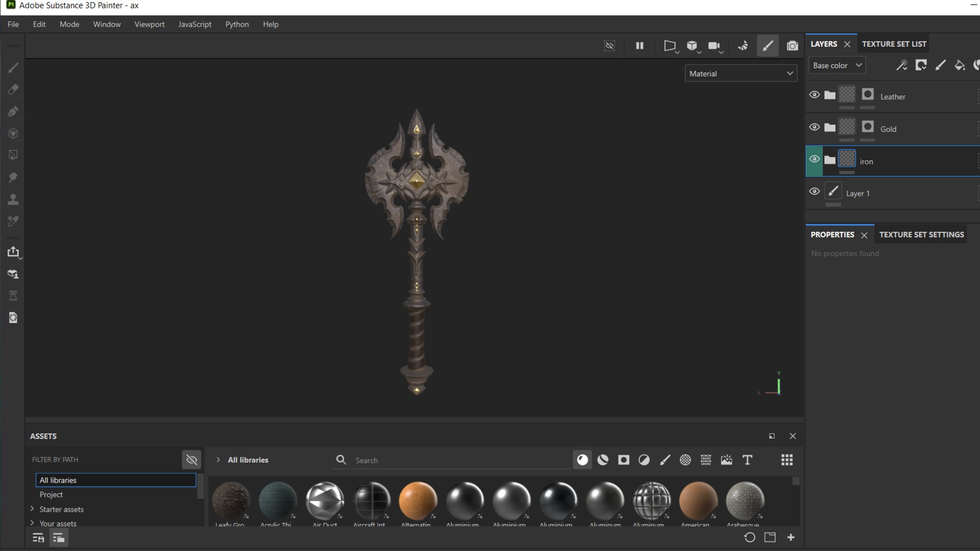980x551 pixels.
Task: Expand Your assets tree
Action: (32, 523)
